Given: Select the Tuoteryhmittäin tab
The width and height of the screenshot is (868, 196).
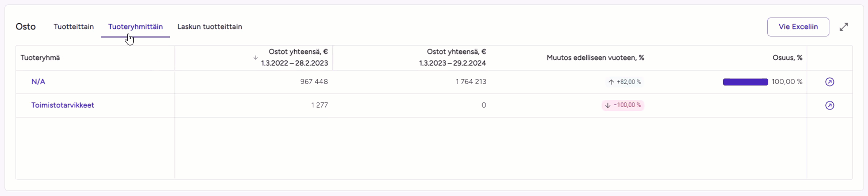Looking at the screenshot, I should pyautogui.click(x=135, y=27).
